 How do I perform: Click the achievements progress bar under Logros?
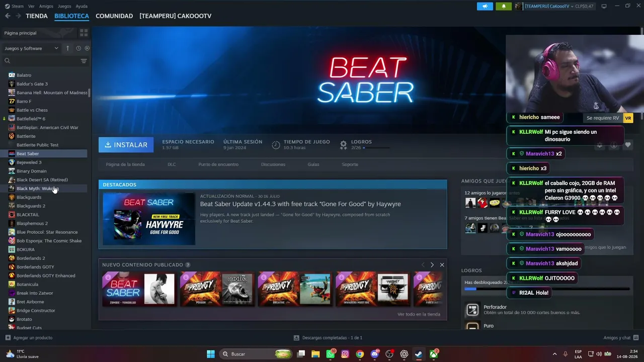(547, 289)
